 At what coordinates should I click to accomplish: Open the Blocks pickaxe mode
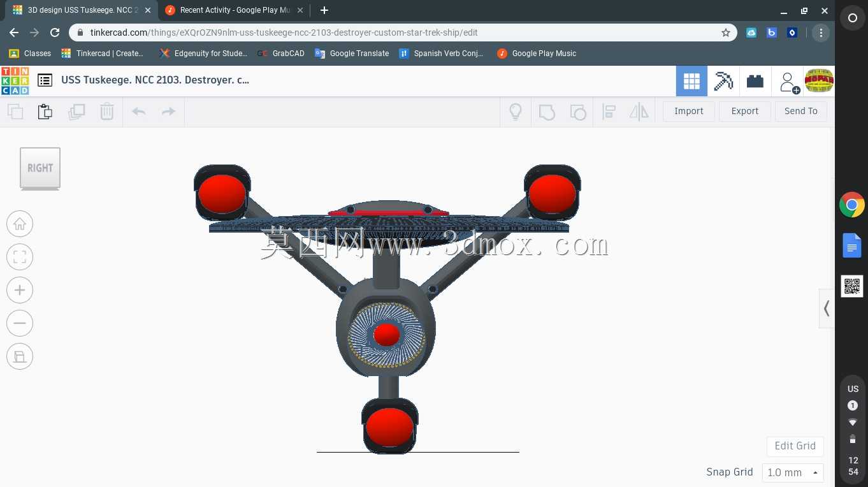pos(723,81)
